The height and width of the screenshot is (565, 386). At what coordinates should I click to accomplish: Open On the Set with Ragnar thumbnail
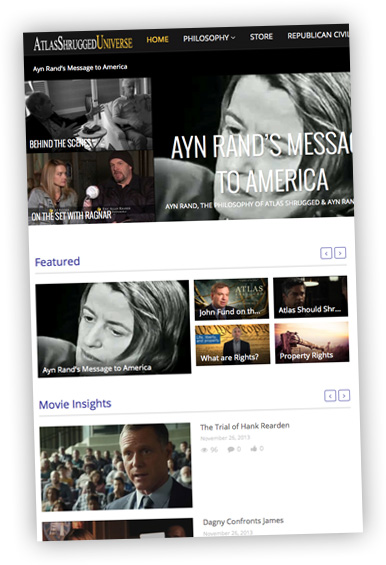[x=92, y=187]
